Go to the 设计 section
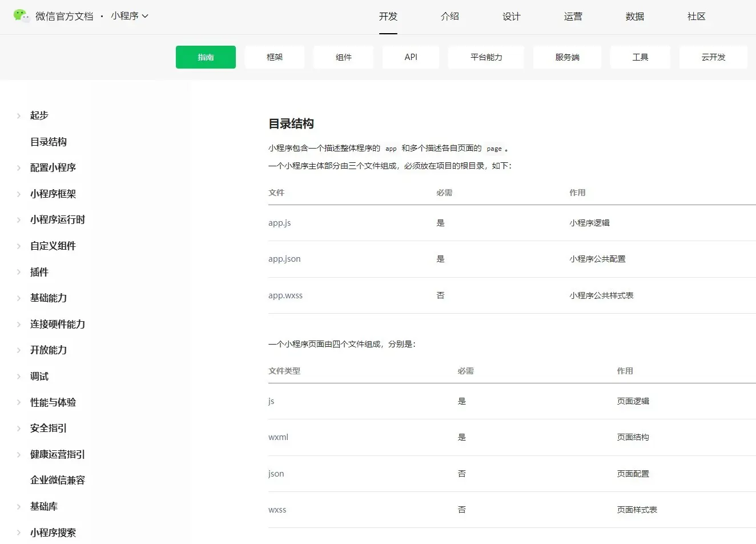Image resolution: width=756 pixels, height=544 pixels. click(x=511, y=17)
